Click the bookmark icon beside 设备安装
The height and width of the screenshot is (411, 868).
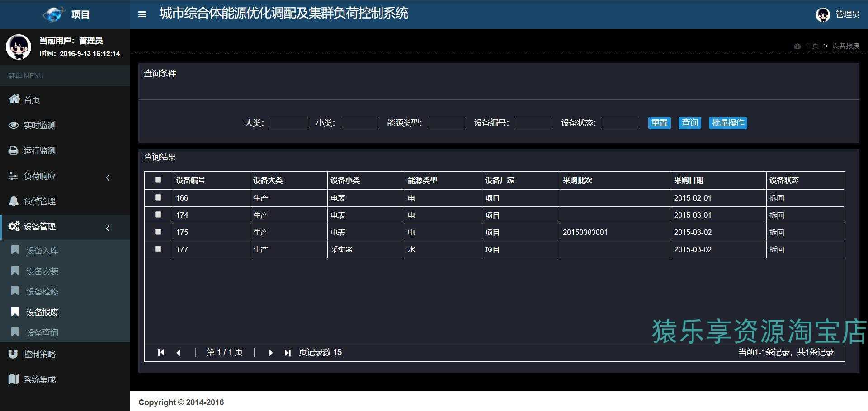(15, 271)
